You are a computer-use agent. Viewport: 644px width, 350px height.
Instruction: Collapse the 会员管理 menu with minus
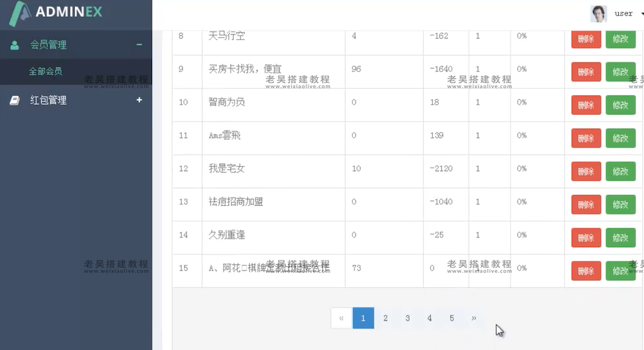pyautogui.click(x=139, y=44)
